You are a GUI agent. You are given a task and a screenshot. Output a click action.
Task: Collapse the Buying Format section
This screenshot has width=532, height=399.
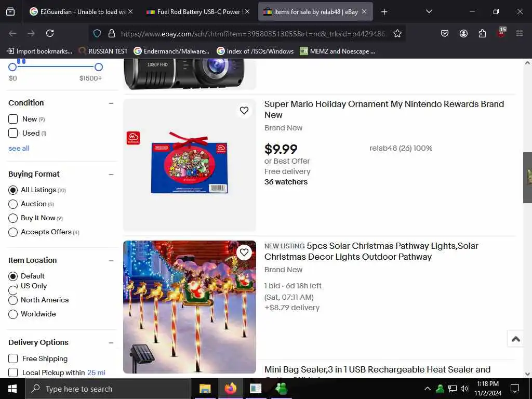pyautogui.click(x=111, y=175)
